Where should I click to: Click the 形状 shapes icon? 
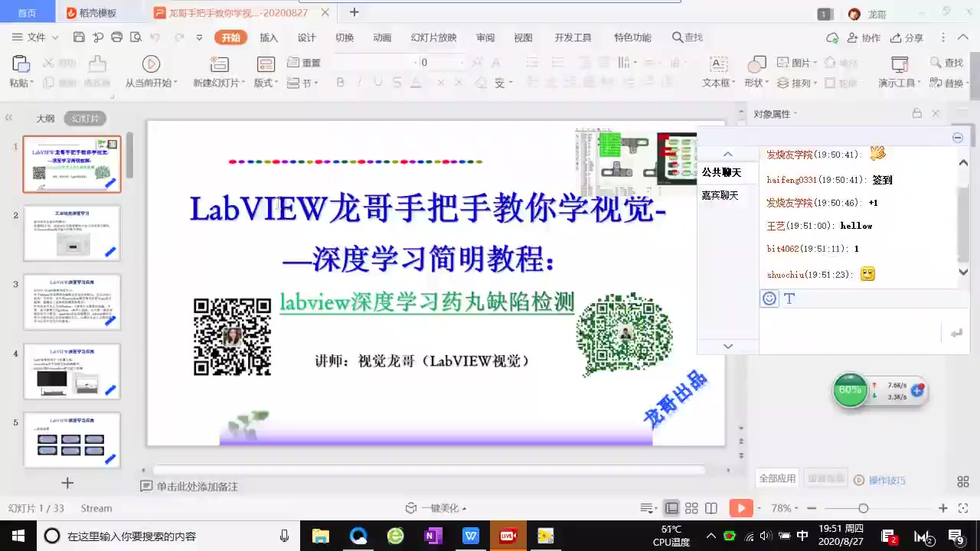tap(756, 64)
